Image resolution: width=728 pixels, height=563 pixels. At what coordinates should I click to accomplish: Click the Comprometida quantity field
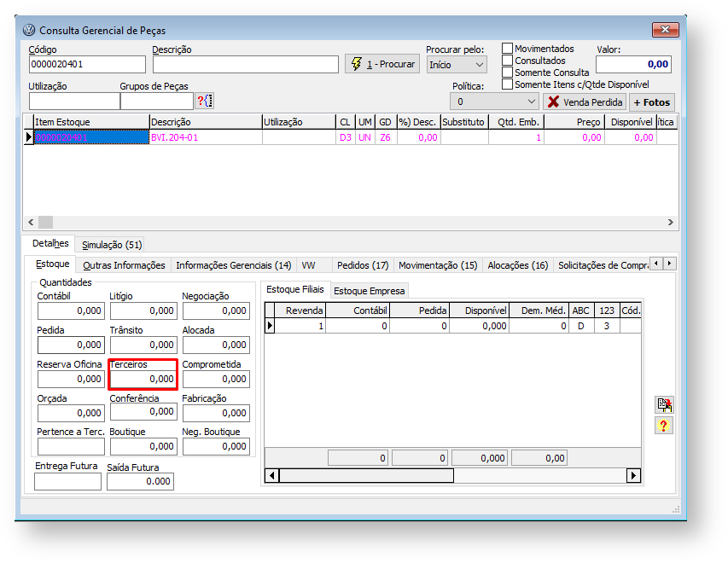point(216,379)
